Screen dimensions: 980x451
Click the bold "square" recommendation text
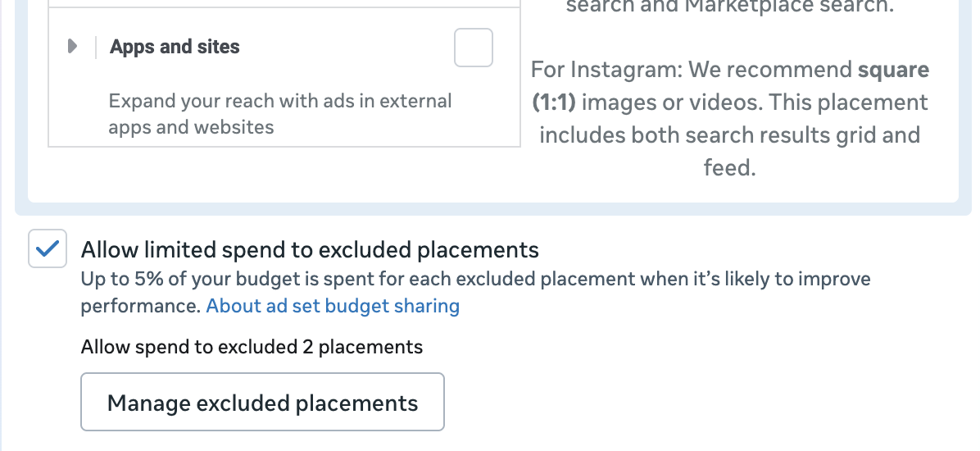pyautogui.click(x=893, y=70)
